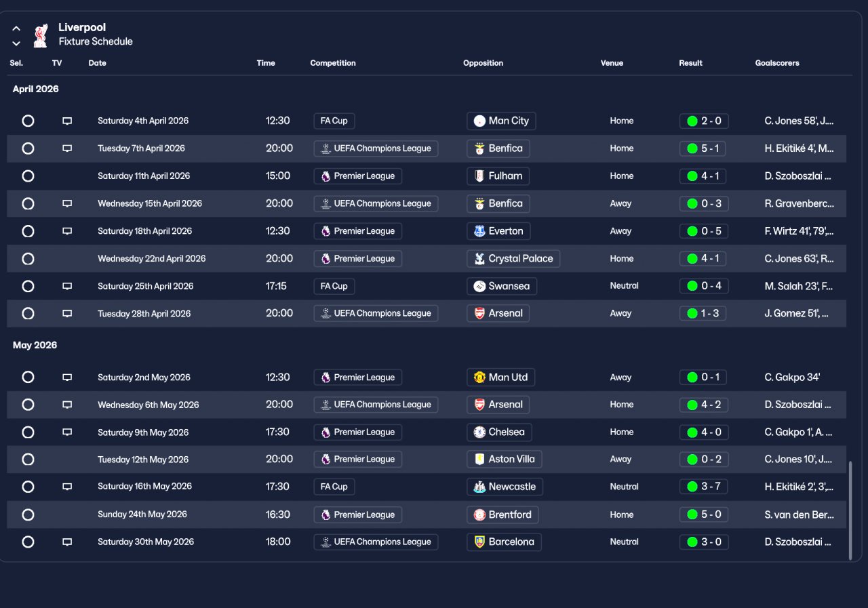This screenshot has height=608, width=868.
Task: Select the Man City fixture radio button
Action: point(28,121)
